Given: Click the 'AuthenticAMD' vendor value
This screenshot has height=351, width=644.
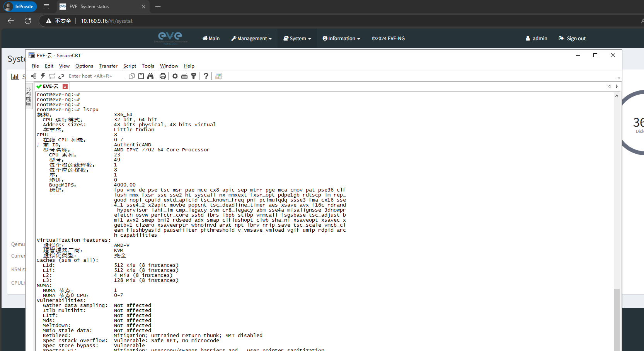Looking at the screenshot, I should pos(133,145).
